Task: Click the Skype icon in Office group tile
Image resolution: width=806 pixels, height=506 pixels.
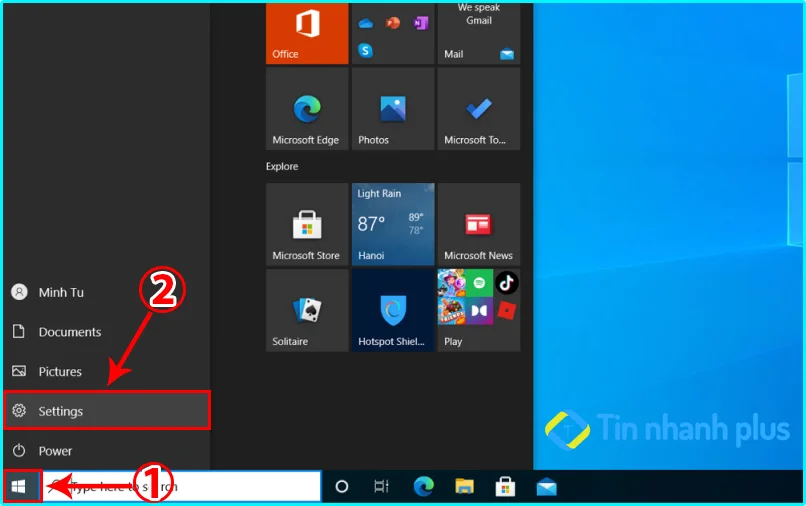Action: coord(365,50)
